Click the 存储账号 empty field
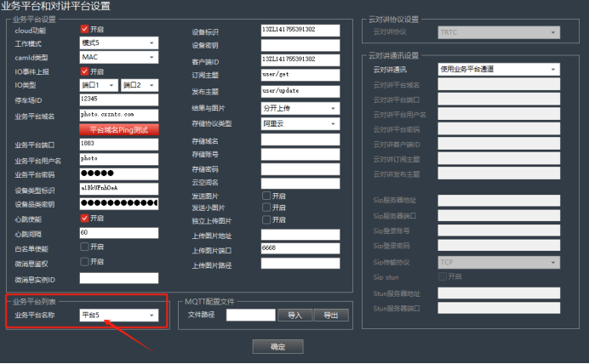 (x=300, y=154)
